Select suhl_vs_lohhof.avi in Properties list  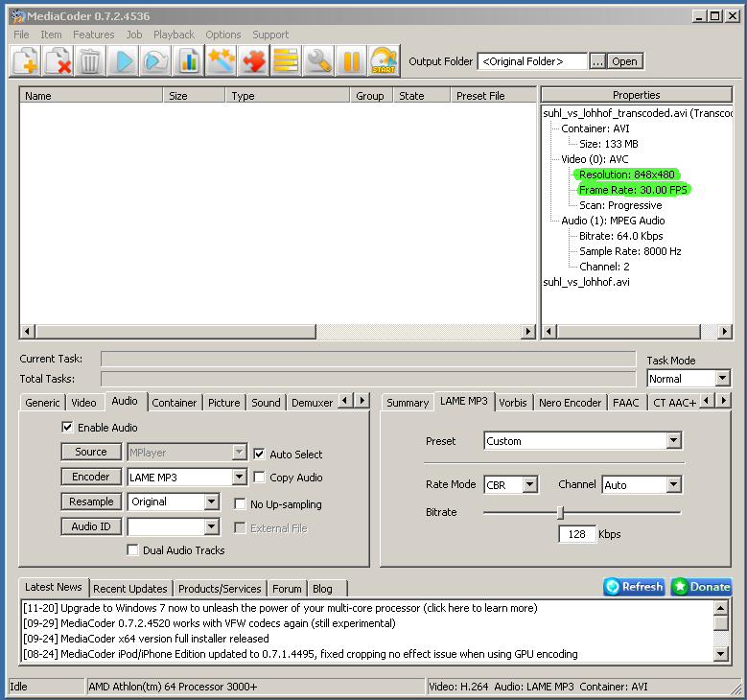pyautogui.click(x=586, y=282)
